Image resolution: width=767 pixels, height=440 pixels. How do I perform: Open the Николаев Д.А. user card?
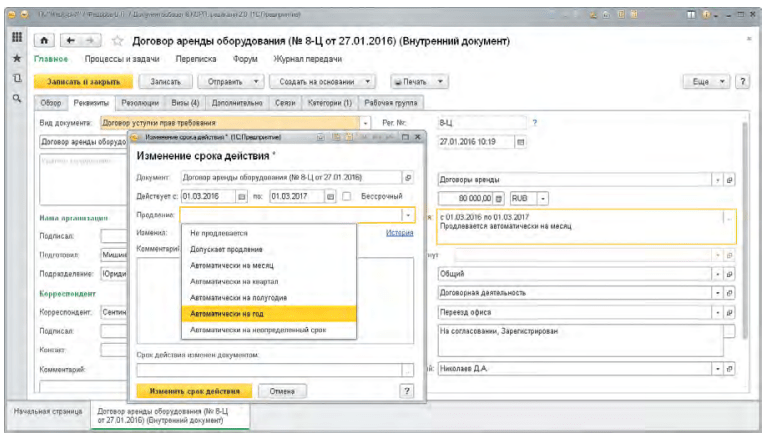point(729,369)
